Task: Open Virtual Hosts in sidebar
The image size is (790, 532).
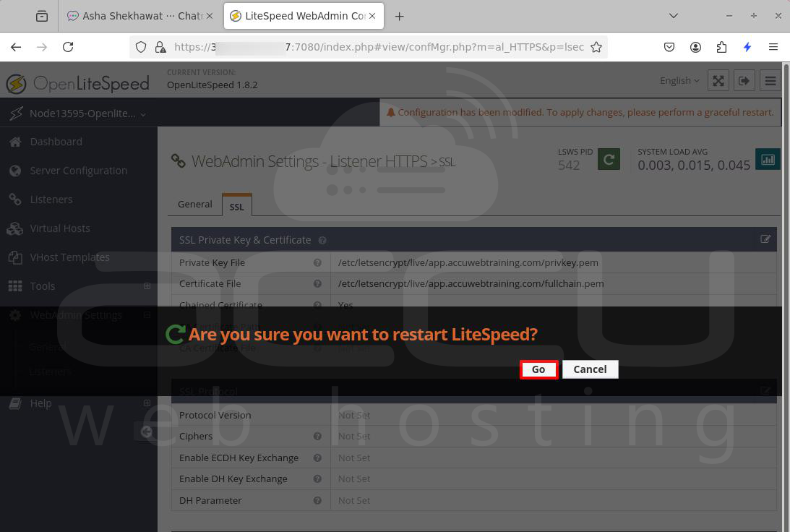Action: [x=60, y=228]
